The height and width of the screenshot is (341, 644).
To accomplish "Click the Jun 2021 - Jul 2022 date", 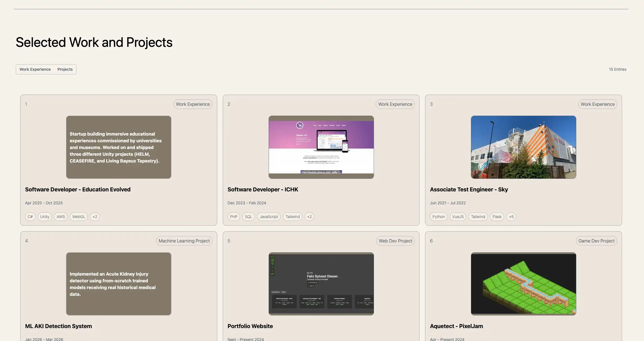I will point(448,203).
